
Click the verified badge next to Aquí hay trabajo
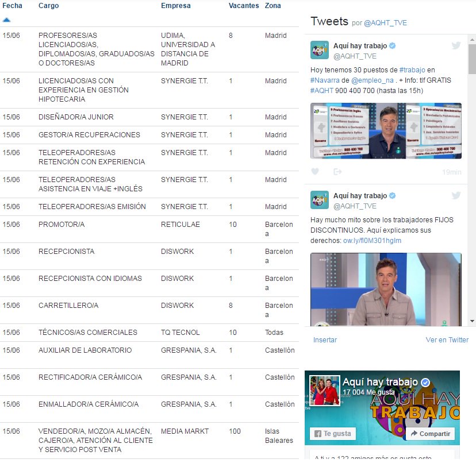[x=392, y=45]
